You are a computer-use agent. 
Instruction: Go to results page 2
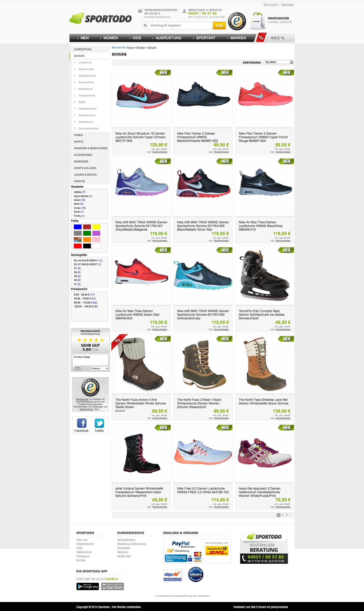283,515
